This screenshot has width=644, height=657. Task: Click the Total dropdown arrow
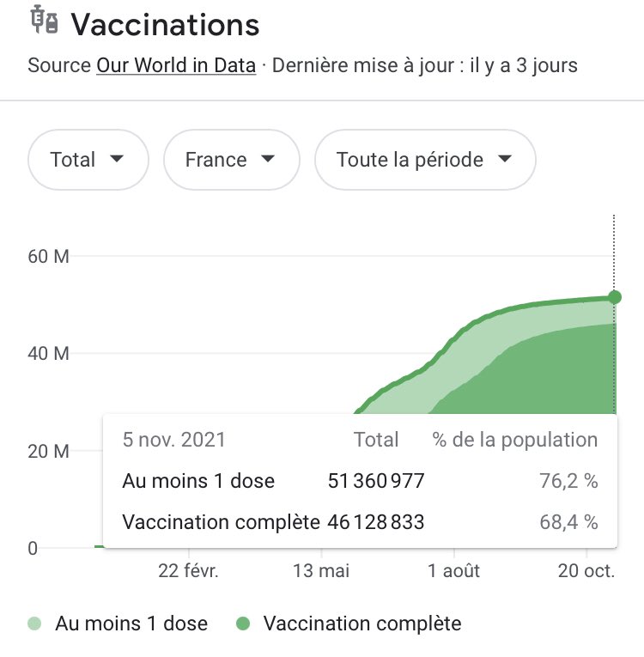pos(117,158)
